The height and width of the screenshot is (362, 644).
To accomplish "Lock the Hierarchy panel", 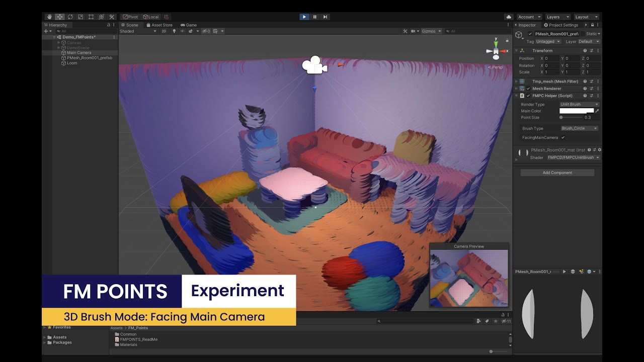I will point(109,25).
